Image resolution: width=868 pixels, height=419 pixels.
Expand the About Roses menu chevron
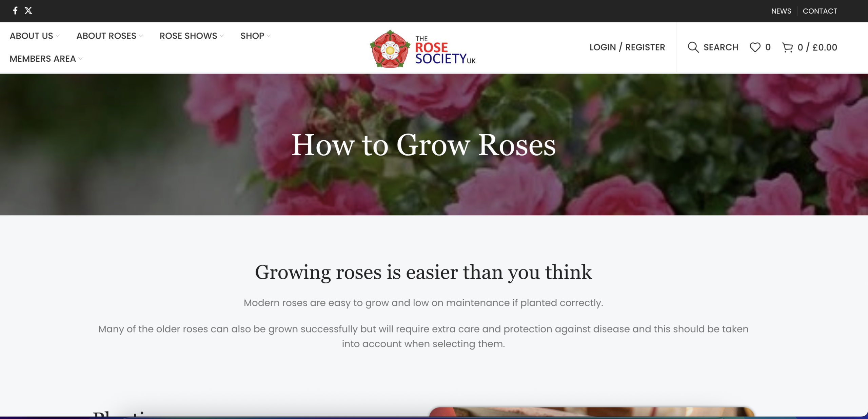point(141,36)
